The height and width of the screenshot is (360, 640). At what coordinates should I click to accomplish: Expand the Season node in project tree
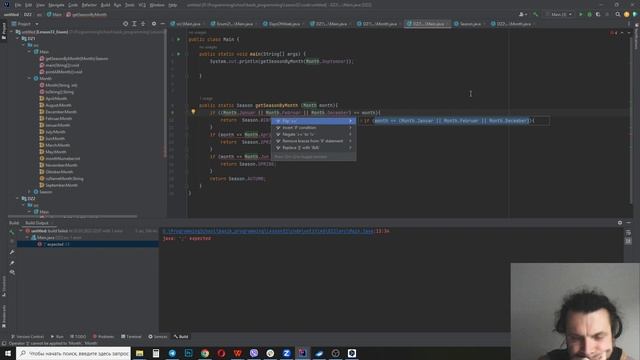click(29, 192)
